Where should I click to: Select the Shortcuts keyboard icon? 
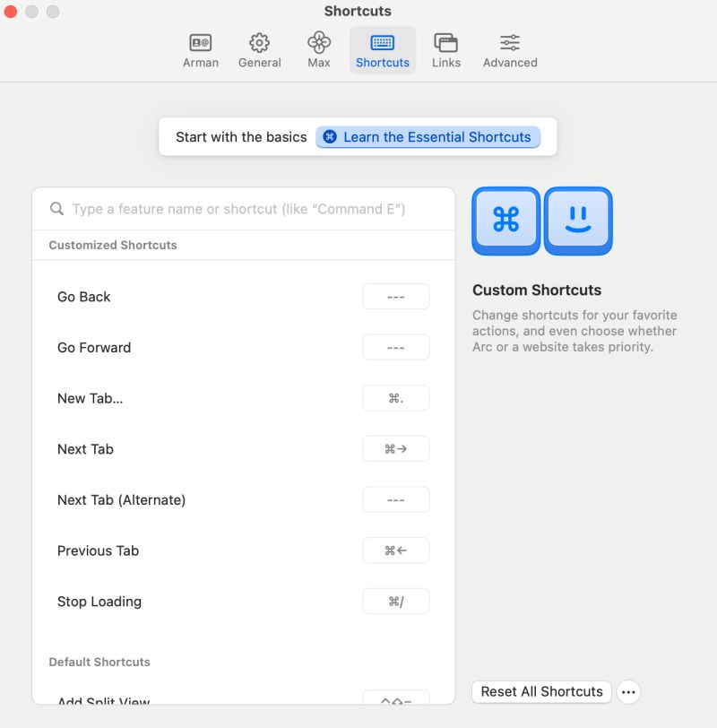382,41
